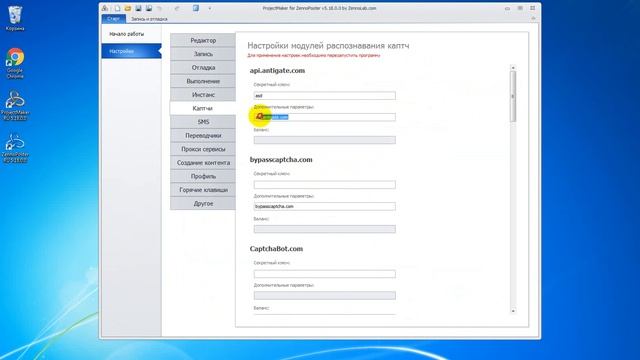Click the Redo arrow icon
The height and width of the screenshot is (360, 640).
point(177,8)
